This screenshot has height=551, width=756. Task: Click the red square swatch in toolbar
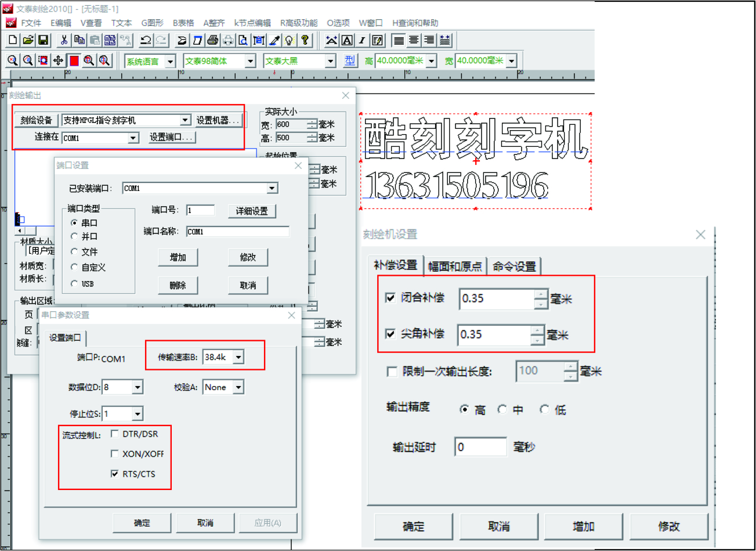(x=74, y=60)
